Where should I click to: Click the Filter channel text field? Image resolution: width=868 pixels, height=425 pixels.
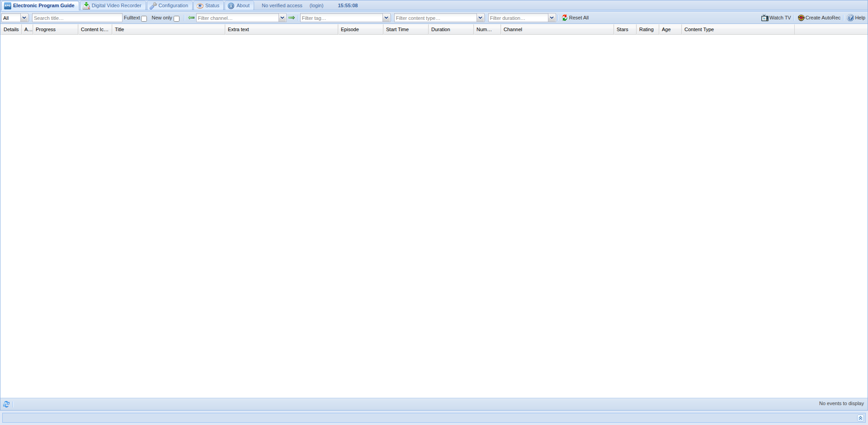click(237, 18)
